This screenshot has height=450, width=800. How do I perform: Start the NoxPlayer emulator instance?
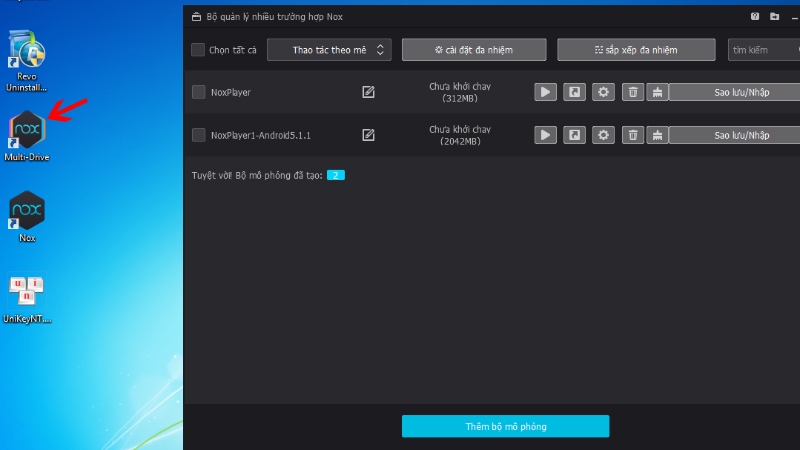545,92
